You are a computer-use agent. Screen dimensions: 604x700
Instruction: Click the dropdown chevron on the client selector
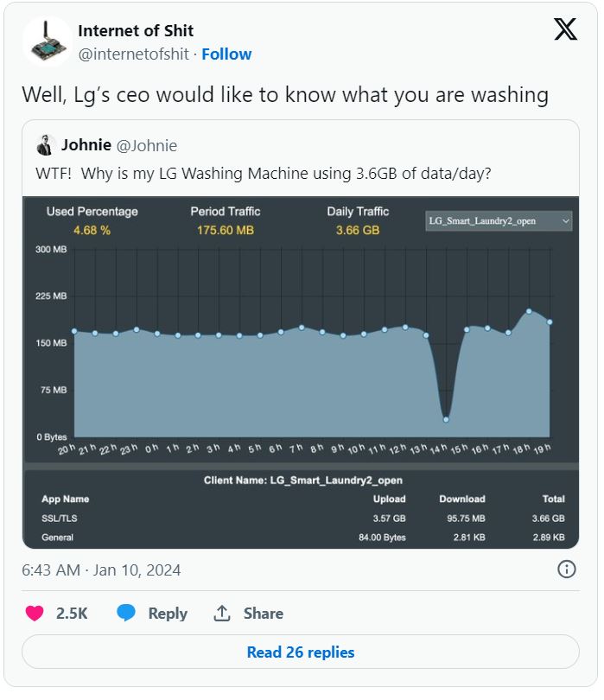point(565,221)
